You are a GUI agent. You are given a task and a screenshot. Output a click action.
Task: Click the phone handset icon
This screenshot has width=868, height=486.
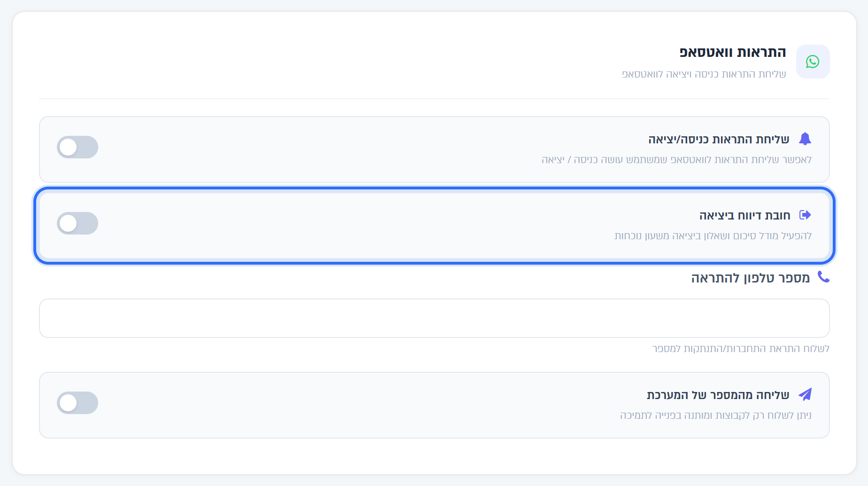coord(823,277)
